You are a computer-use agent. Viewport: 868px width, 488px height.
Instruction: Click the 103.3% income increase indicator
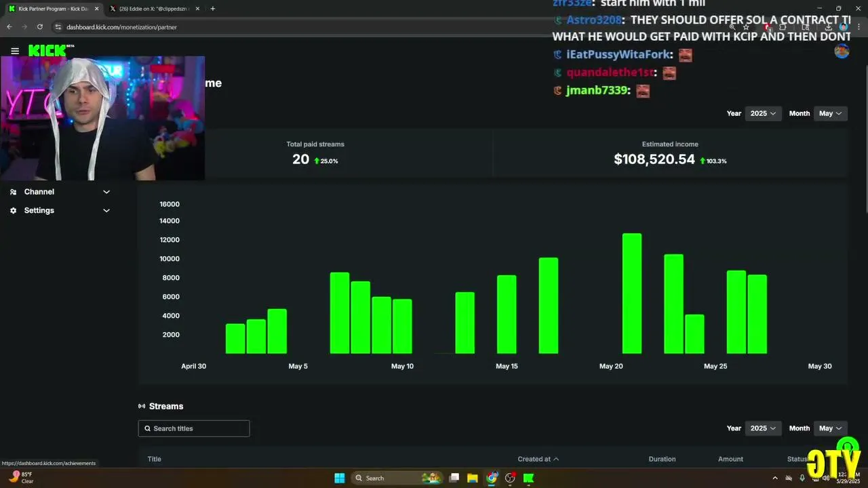[713, 161]
